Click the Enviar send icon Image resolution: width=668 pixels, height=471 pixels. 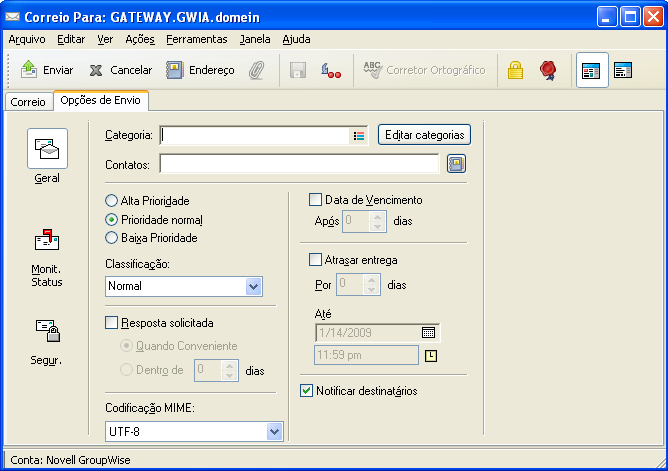click(29, 69)
